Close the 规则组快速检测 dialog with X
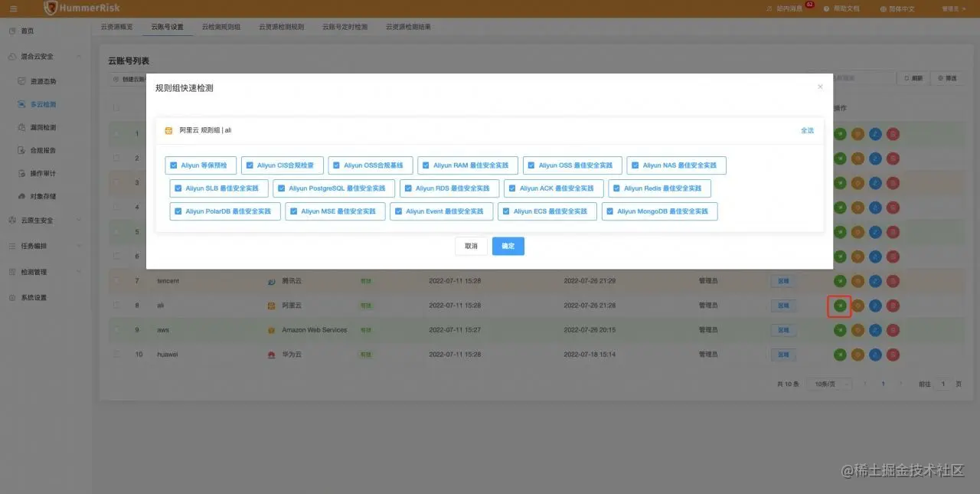This screenshot has height=494, width=980. [820, 87]
